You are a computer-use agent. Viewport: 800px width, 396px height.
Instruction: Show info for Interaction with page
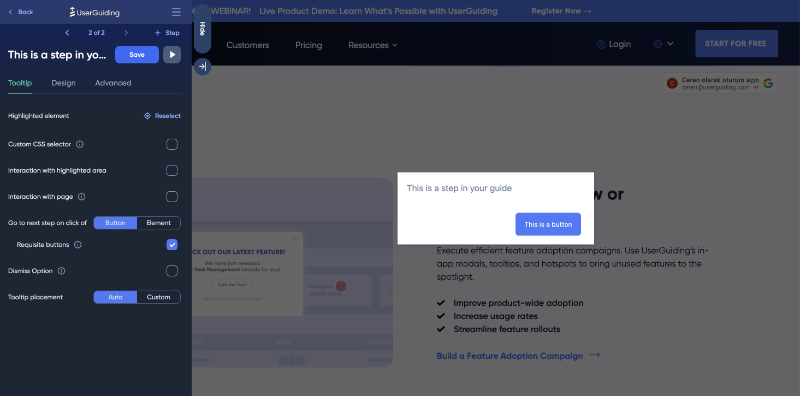pos(82,196)
